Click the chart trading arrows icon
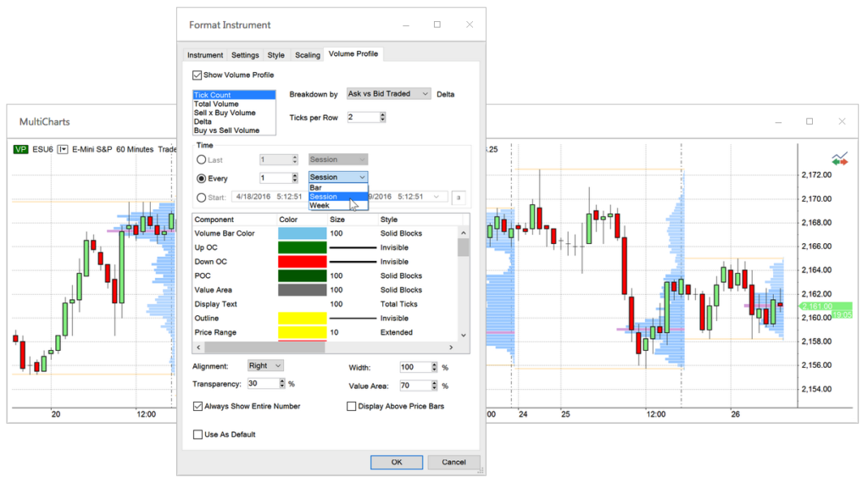This screenshot has height=483, width=868. click(840, 159)
